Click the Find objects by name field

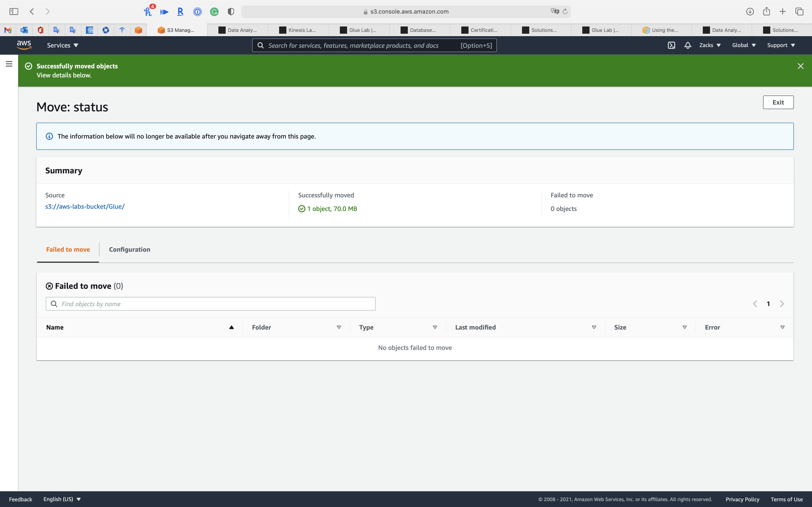[215, 304]
